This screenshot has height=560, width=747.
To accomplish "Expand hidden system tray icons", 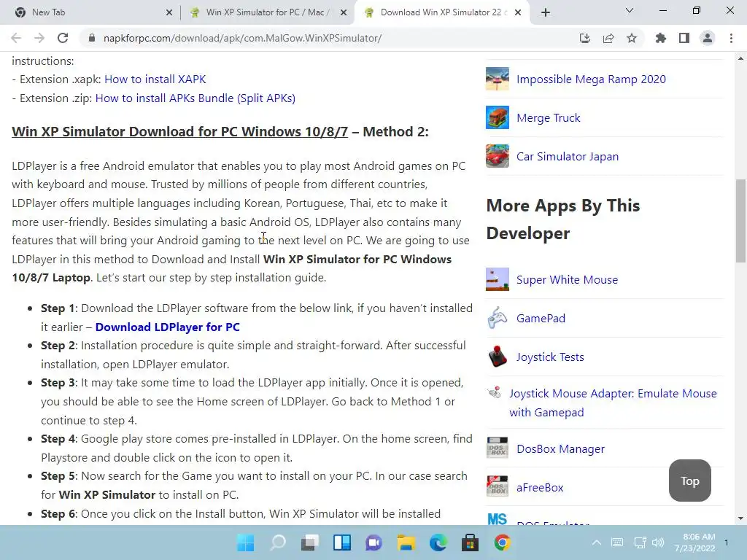I will coord(597,542).
